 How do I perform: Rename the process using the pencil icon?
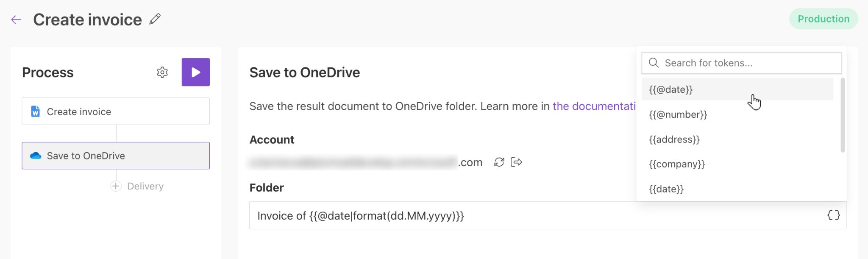click(x=155, y=19)
